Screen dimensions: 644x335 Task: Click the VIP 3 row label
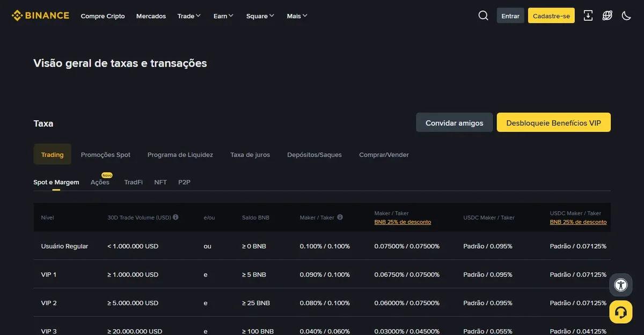pyautogui.click(x=49, y=331)
